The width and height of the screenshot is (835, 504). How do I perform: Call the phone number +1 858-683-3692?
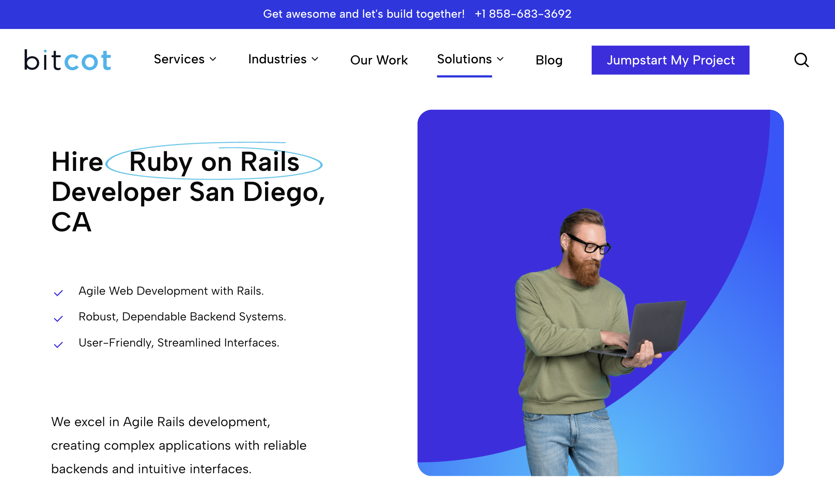523,14
